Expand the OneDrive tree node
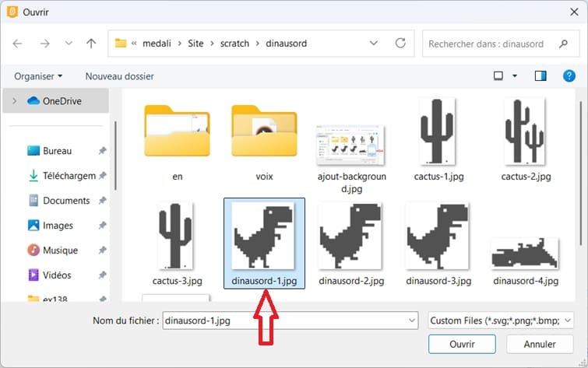Viewport: 588px width, 368px height. (x=14, y=101)
